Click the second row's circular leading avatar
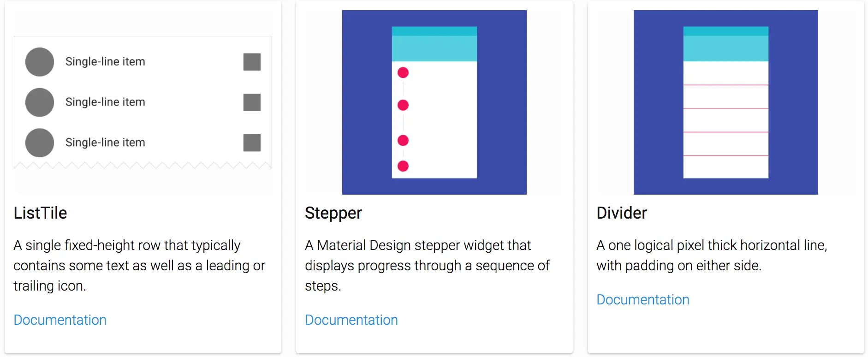This screenshot has width=868, height=357. click(40, 102)
